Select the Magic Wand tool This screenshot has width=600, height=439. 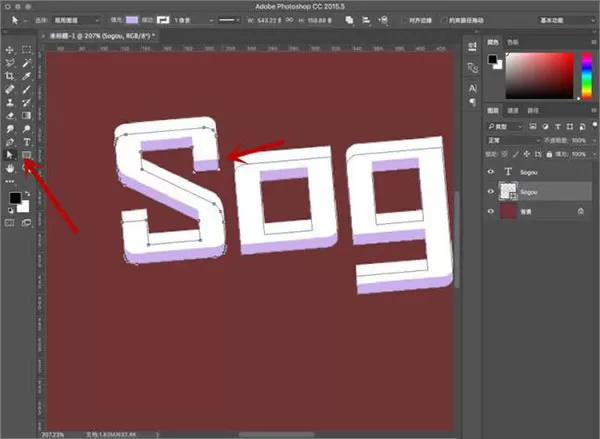pyautogui.click(x=26, y=63)
